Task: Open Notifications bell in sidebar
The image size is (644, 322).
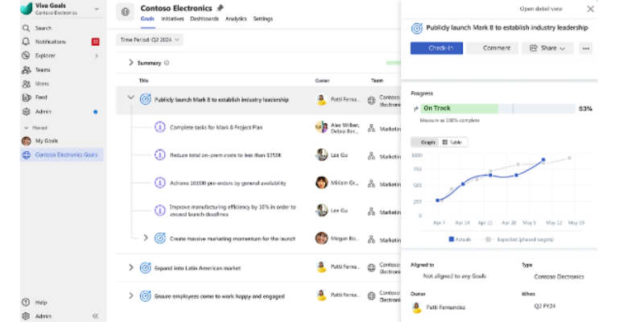Action: point(27,42)
